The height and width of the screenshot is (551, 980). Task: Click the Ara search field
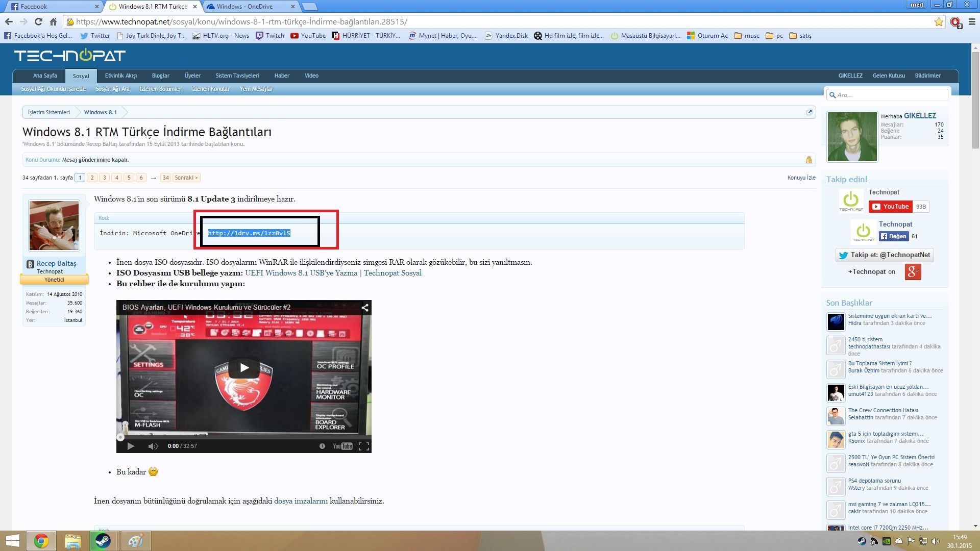tap(891, 95)
